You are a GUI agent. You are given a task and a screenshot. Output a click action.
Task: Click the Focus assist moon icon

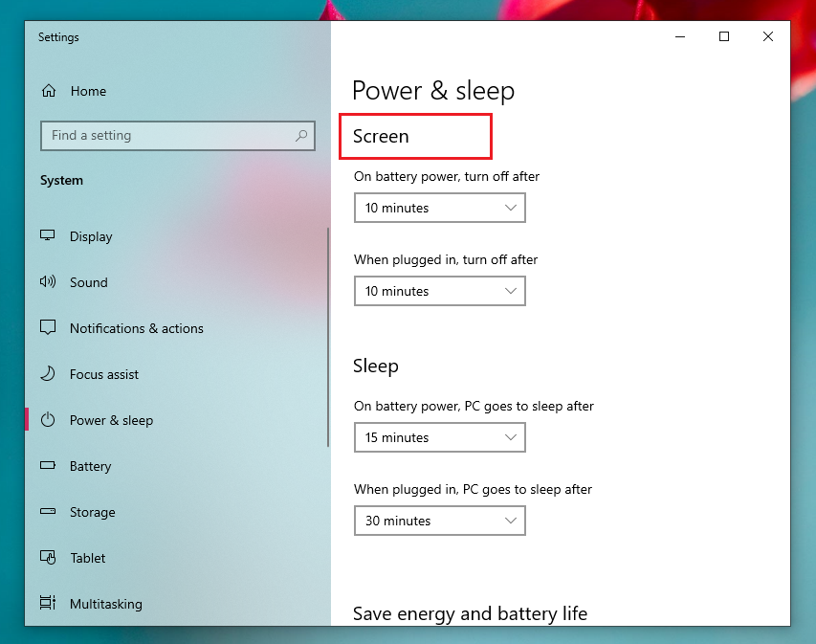[x=48, y=373]
